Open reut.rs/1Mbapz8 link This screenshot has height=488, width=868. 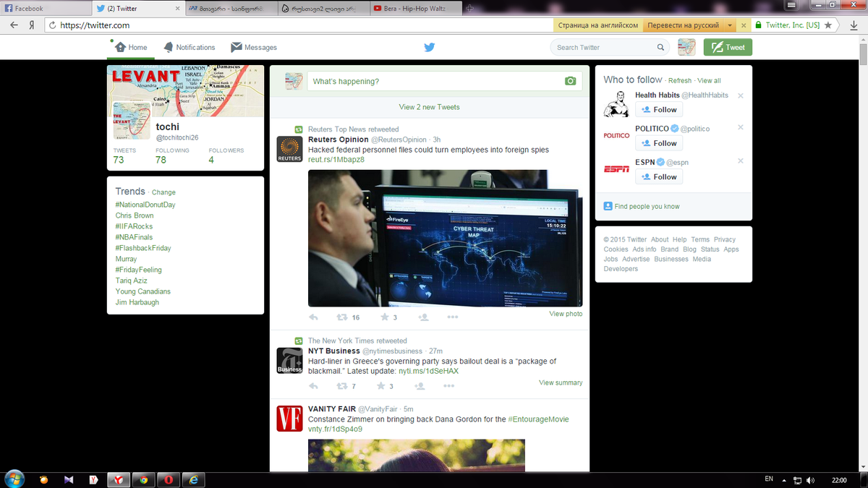click(336, 159)
